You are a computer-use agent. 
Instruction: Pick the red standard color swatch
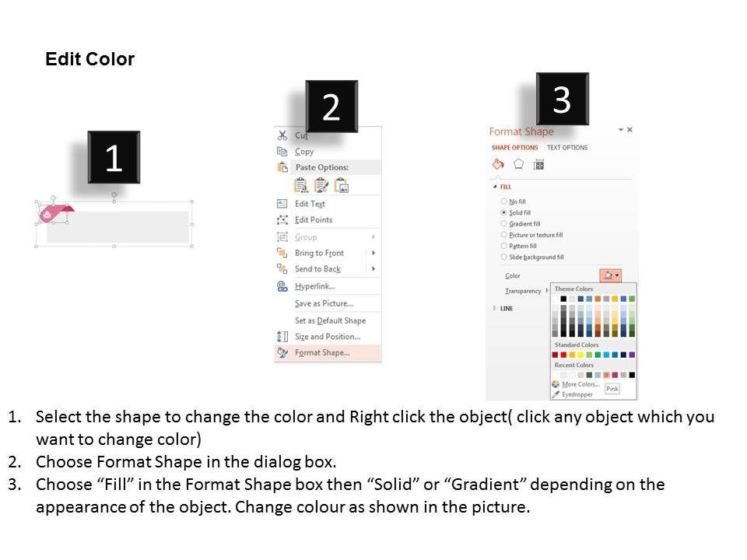tap(563, 355)
